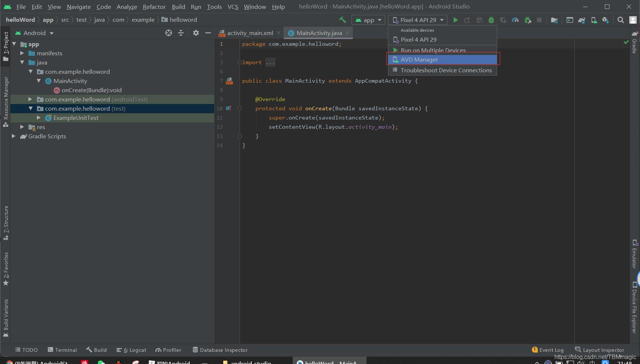Close the MainActivity.java tab

347,33
